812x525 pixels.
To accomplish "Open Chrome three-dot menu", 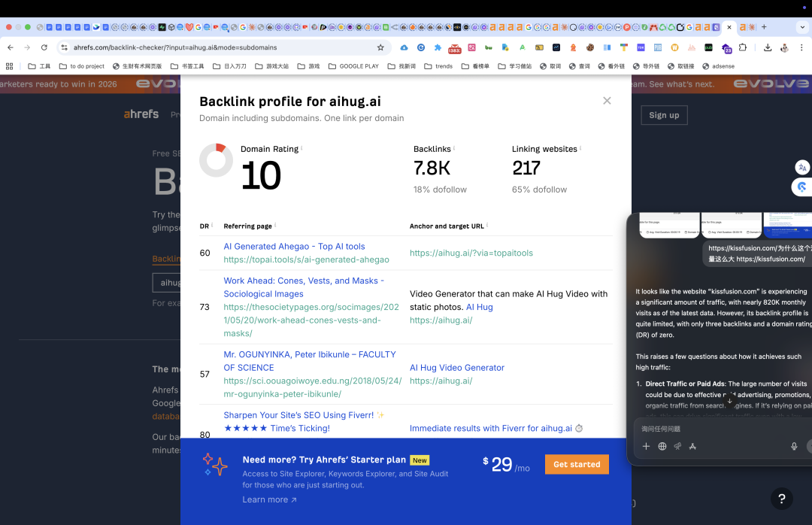I will pyautogui.click(x=801, y=47).
